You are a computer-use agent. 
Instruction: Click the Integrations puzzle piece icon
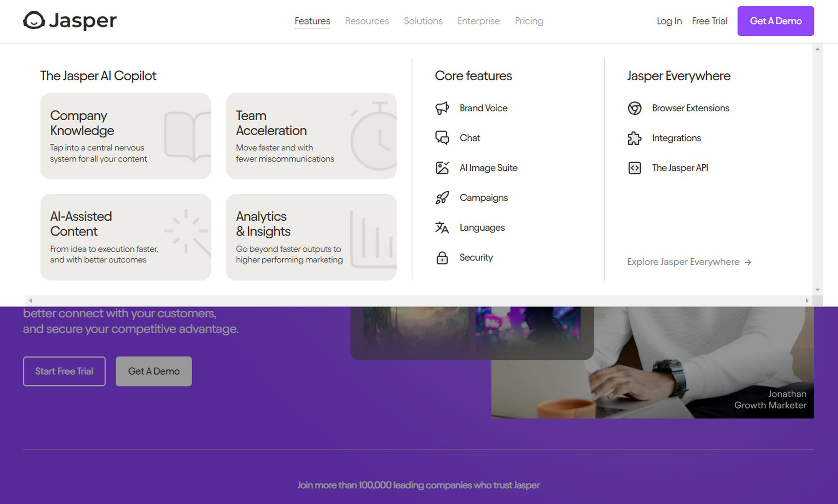pos(634,138)
